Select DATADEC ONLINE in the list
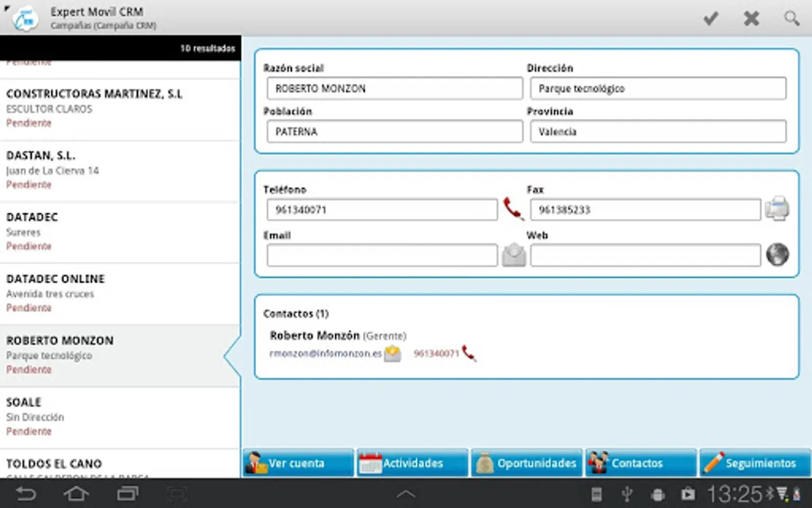The image size is (812, 508). (x=120, y=294)
